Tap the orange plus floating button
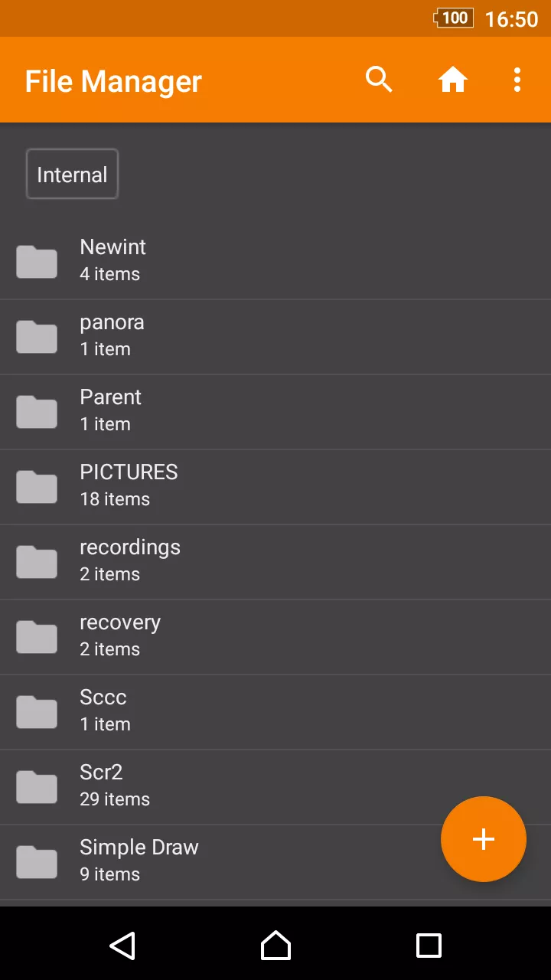 coord(484,839)
